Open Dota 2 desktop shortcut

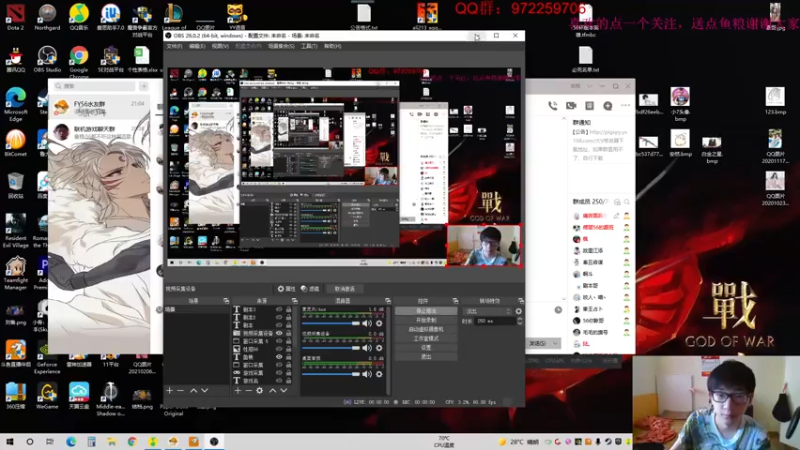[15, 17]
